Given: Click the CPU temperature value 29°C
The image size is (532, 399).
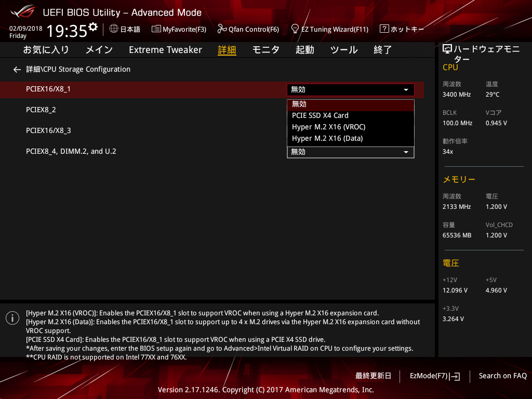Looking at the screenshot, I should point(493,95).
